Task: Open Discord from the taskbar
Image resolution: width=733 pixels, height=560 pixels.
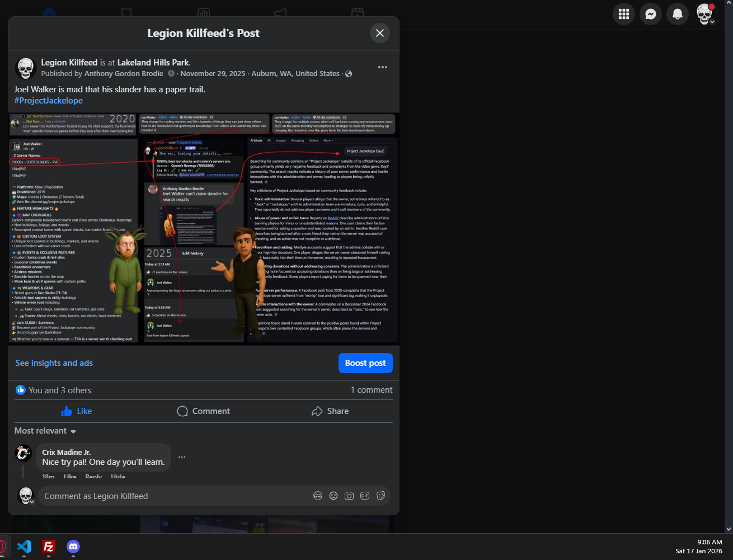Action: click(73, 547)
